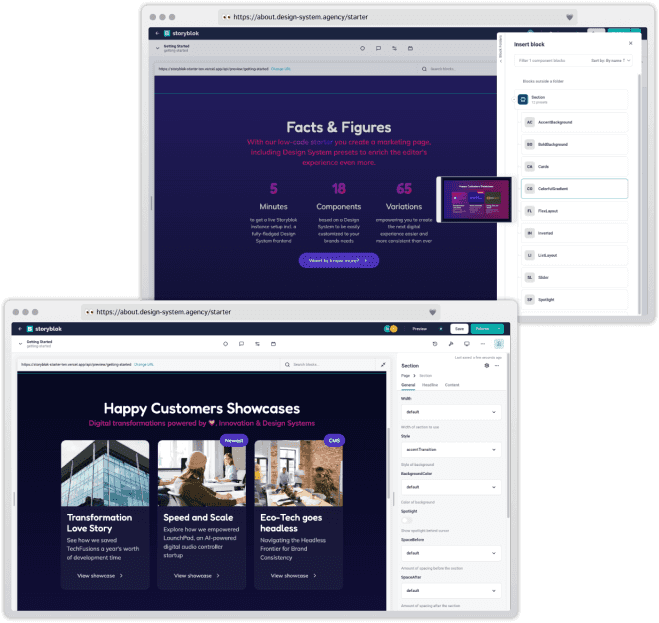Click the compare/sliders icon in front window toolbar
The width and height of the screenshot is (659, 623).
(x=257, y=344)
